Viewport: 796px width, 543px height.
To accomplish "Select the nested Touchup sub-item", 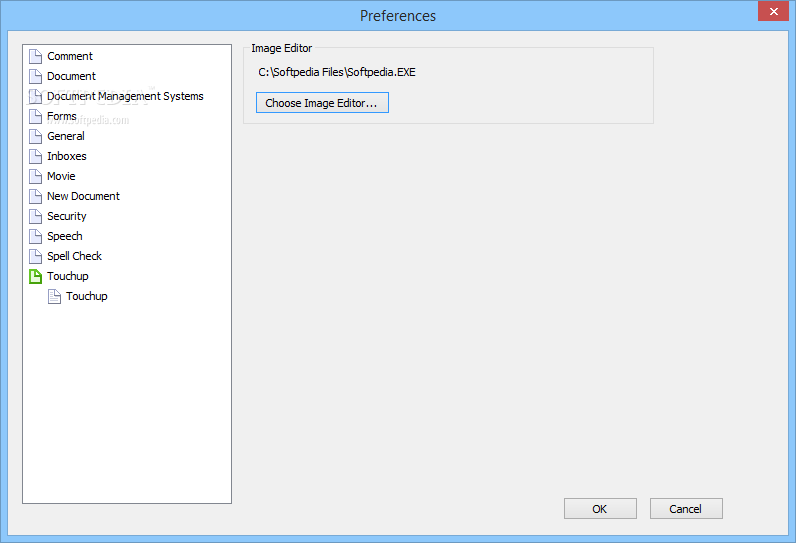I will pos(87,296).
